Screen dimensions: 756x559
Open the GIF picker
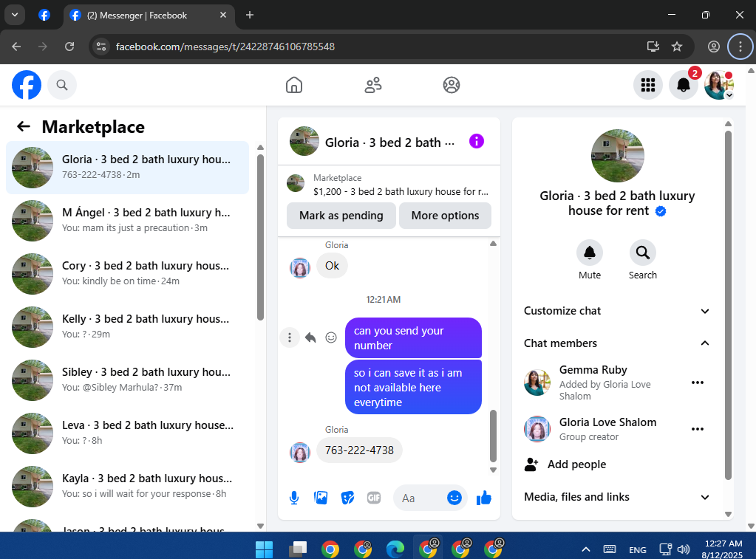pos(374,498)
